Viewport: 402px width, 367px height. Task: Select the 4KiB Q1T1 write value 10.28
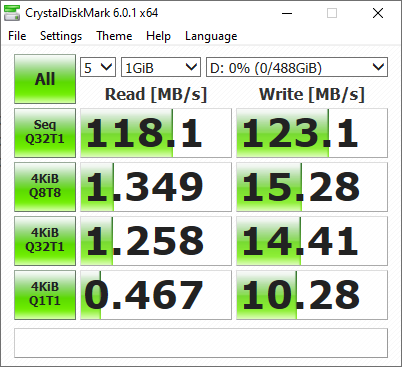(x=312, y=295)
